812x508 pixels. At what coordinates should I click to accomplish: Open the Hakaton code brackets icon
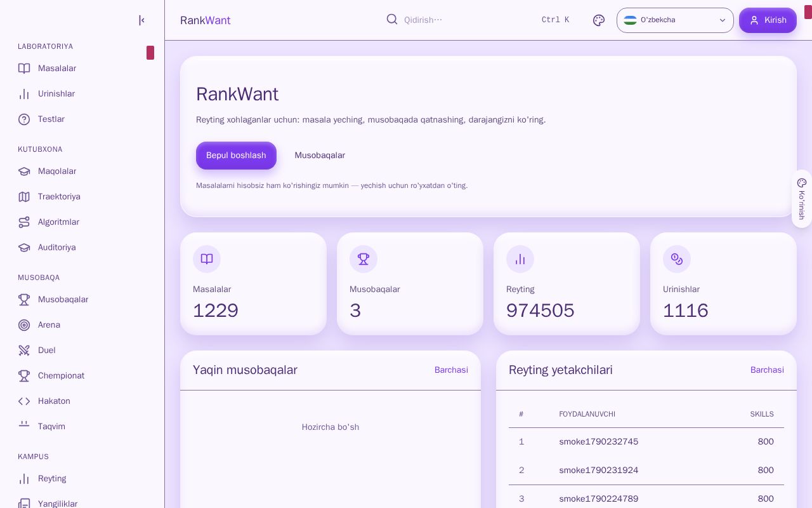click(24, 401)
